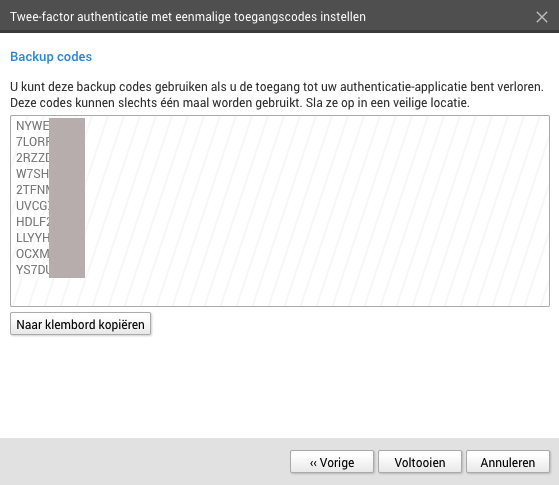Screen dimensions: 559x485
Task: Click the backup code line starting with OCXM
Action: coord(33,254)
